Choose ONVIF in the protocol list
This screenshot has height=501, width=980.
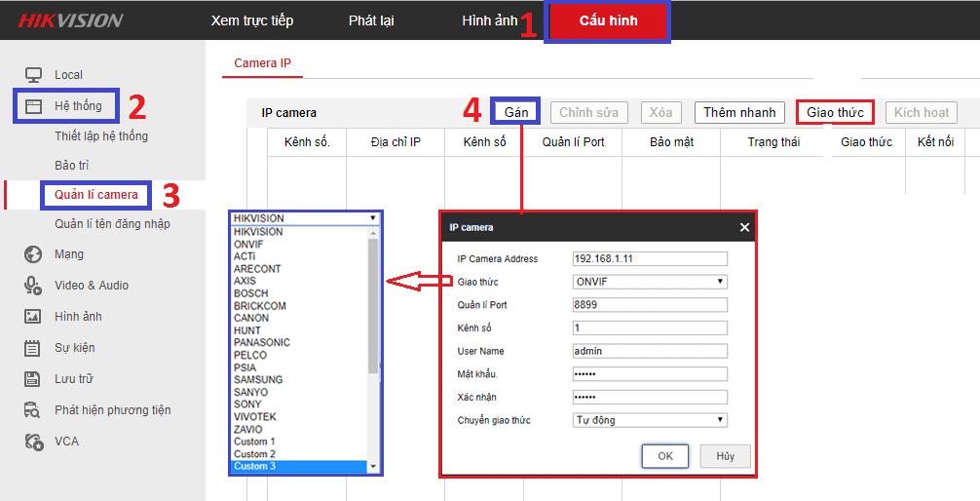click(x=248, y=245)
